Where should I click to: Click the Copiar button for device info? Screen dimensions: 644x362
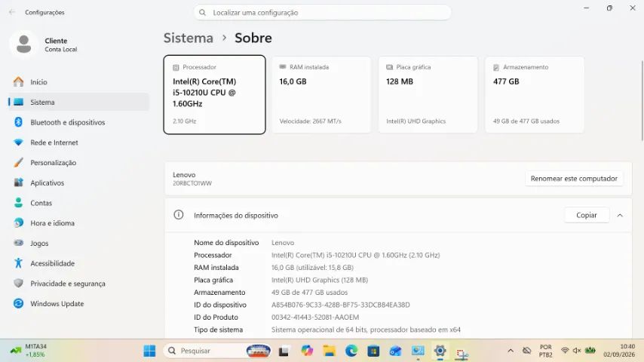(587, 215)
